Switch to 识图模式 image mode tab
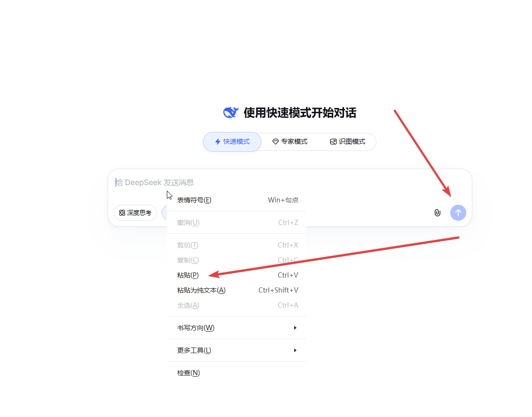Screen dimensions: 532x417 [x=347, y=142]
